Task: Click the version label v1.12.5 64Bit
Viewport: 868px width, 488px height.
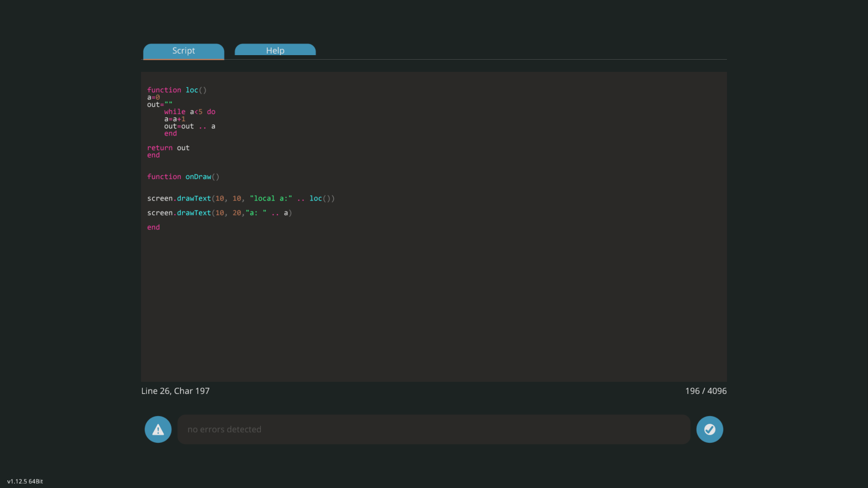Action: [x=25, y=481]
